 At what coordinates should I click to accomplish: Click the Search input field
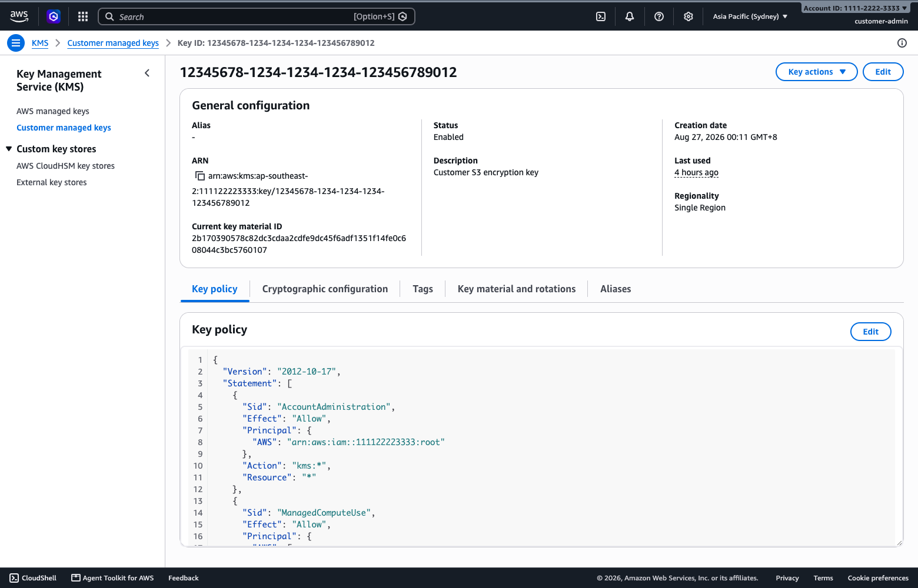257,16
